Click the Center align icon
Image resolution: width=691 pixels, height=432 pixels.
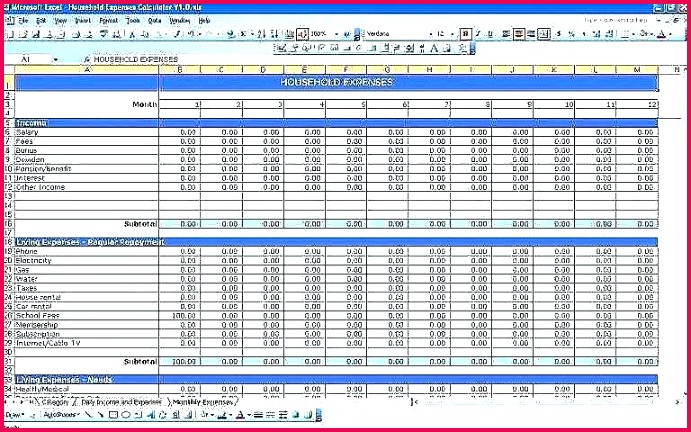(519, 33)
